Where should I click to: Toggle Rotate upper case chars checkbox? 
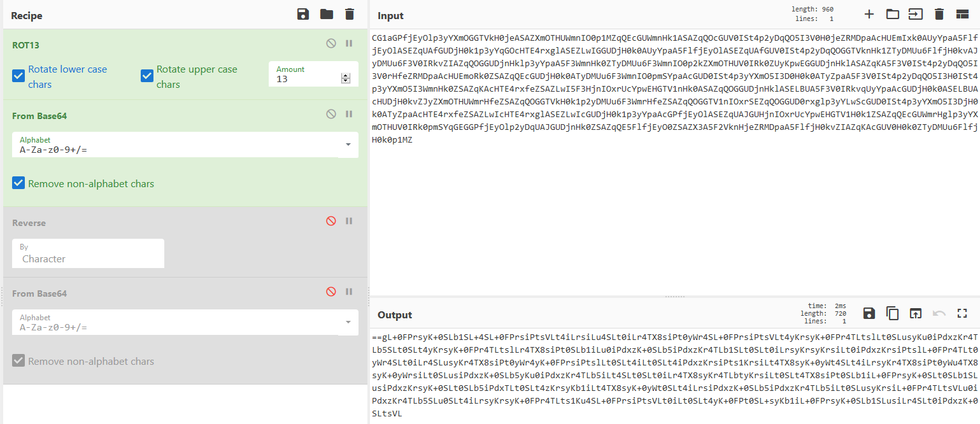point(147,76)
